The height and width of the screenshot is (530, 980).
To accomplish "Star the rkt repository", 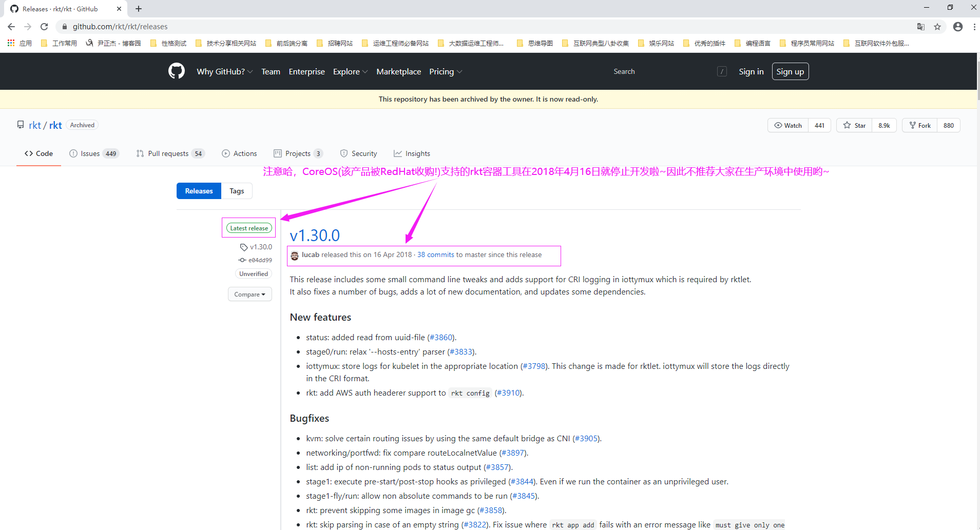I will pyautogui.click(x=855, y=125).
